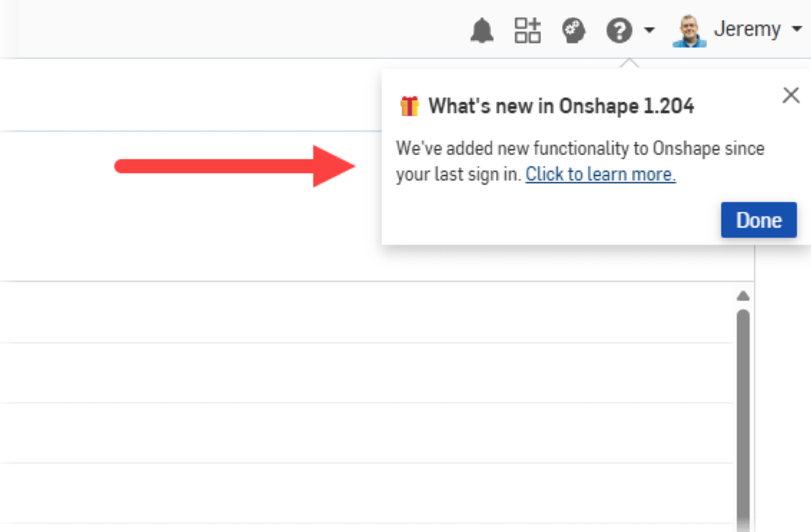Select the third empty list row
Image resolution: width=811 pixels, height=532 pixels.
[x=365, y=433]
